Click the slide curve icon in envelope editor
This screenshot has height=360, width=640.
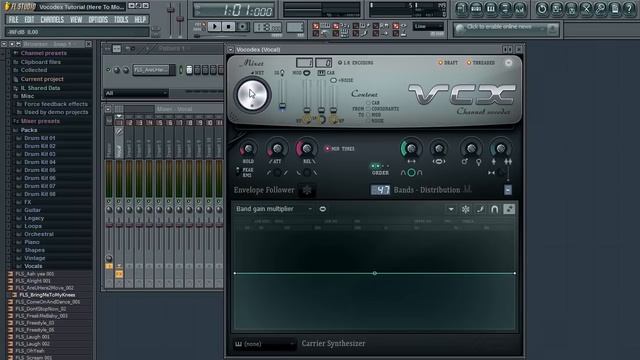[480, 209]
